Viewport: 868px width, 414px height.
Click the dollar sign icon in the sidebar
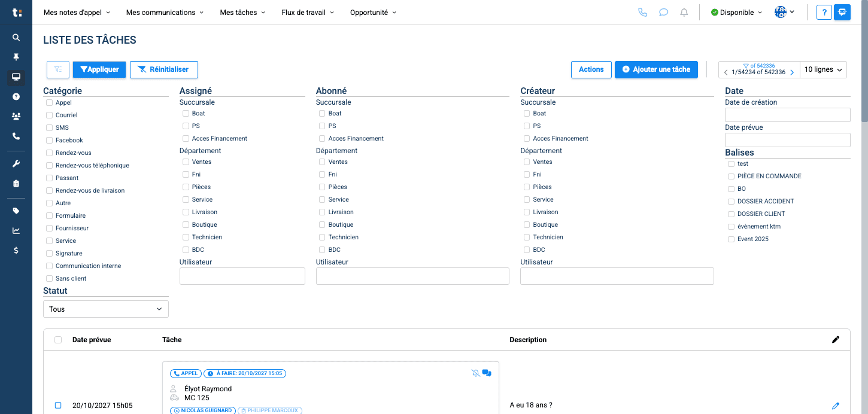pyautogui.click(x=16, y=250)
